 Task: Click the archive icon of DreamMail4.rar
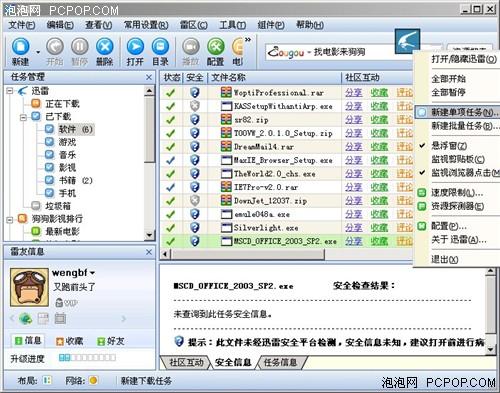click(226, 146)
